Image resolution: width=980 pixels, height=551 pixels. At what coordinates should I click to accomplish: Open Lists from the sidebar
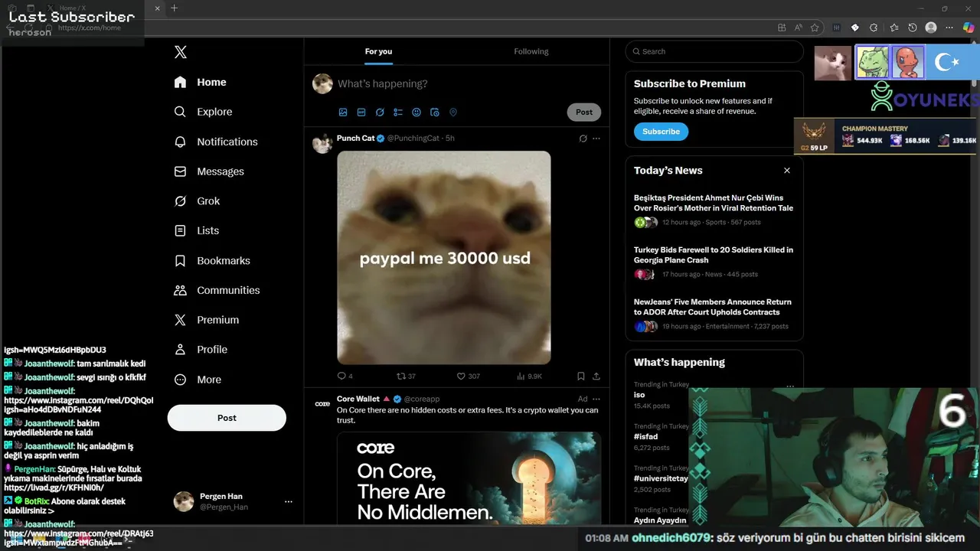click(x=197, y=230)
